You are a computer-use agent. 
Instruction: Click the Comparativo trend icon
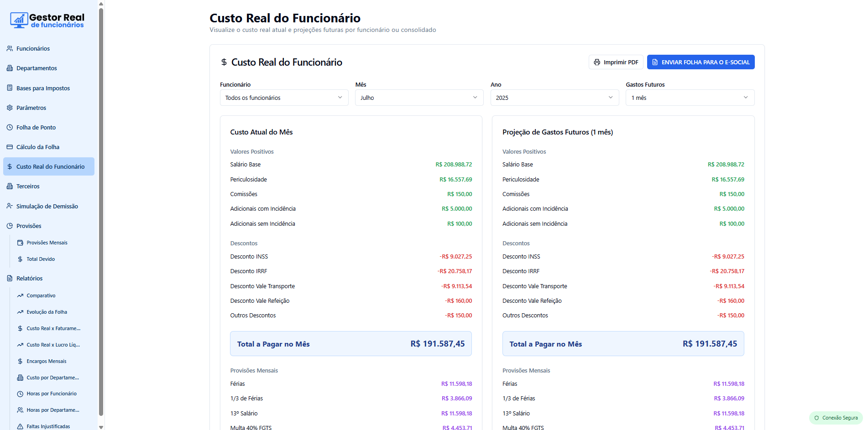click(x=20, y=295)
